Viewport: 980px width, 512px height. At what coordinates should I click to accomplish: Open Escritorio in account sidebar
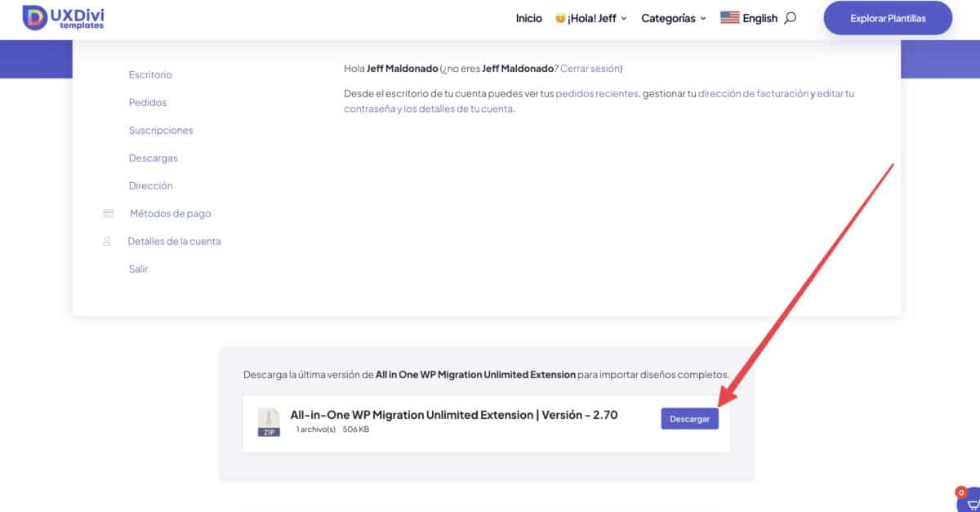(x=150, y=74)
